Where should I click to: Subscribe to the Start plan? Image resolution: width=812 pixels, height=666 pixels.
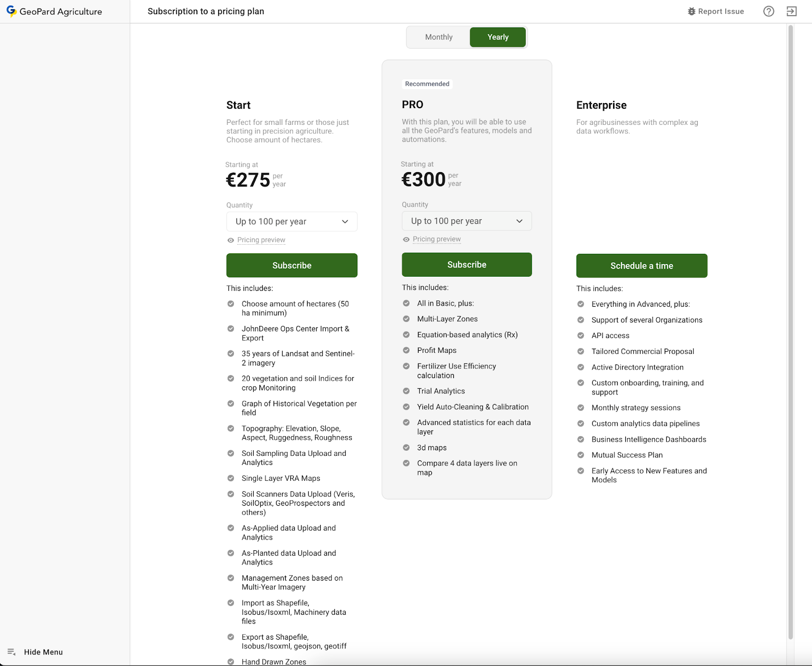point(292,265)
